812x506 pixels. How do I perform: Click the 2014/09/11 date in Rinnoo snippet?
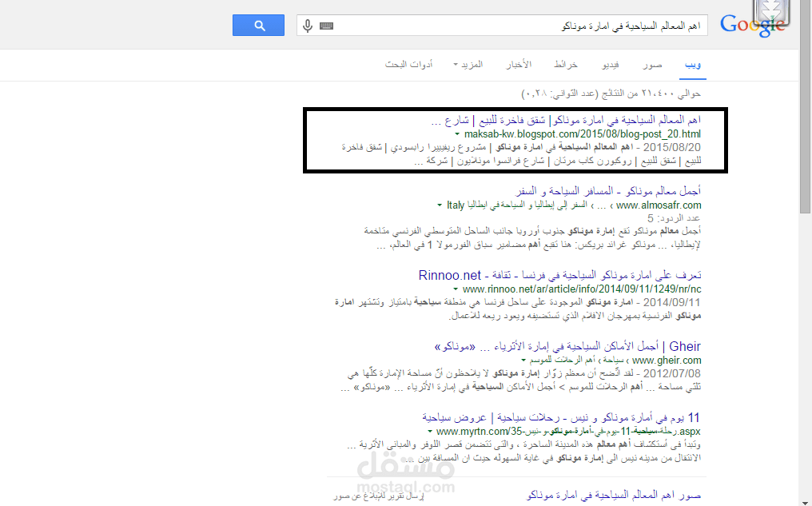click(x=671, y=302)
